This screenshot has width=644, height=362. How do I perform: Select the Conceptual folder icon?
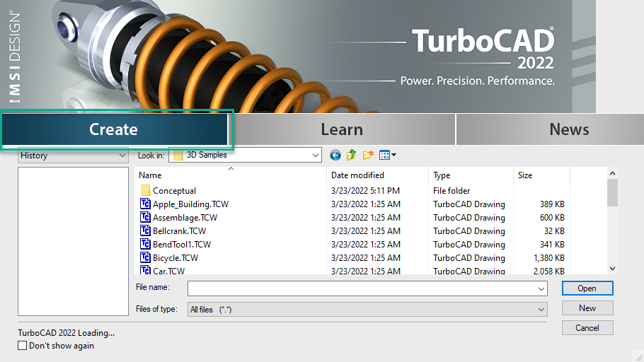click(x=145, y=190)
